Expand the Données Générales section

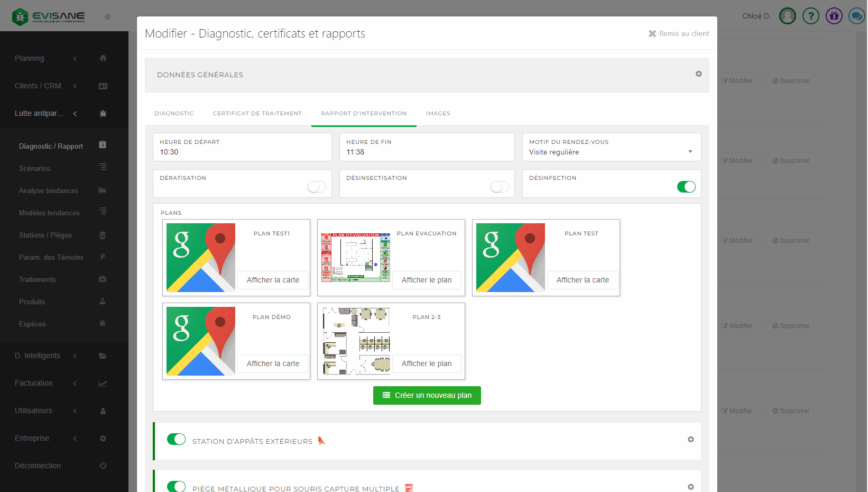tap(698, 74)
